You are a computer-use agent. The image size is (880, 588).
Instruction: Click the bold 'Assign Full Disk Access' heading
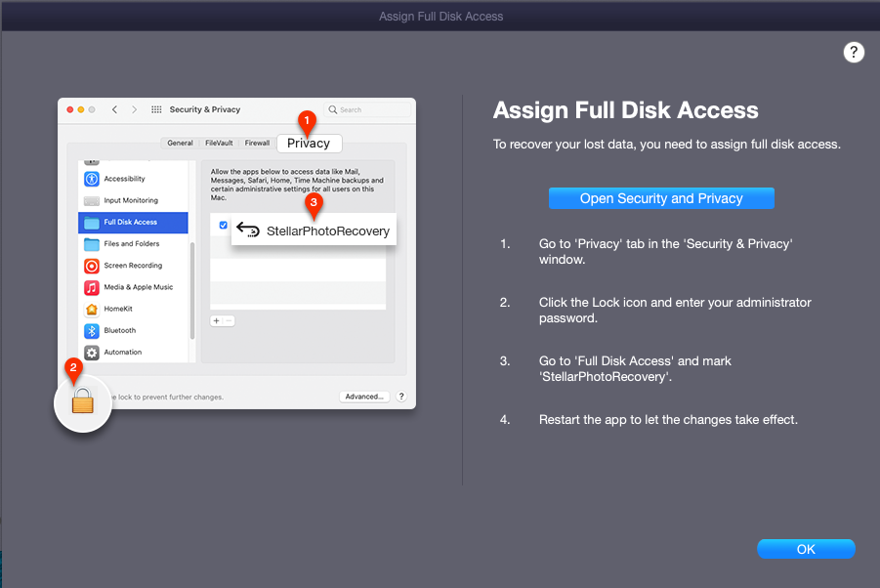coord(626,110)
